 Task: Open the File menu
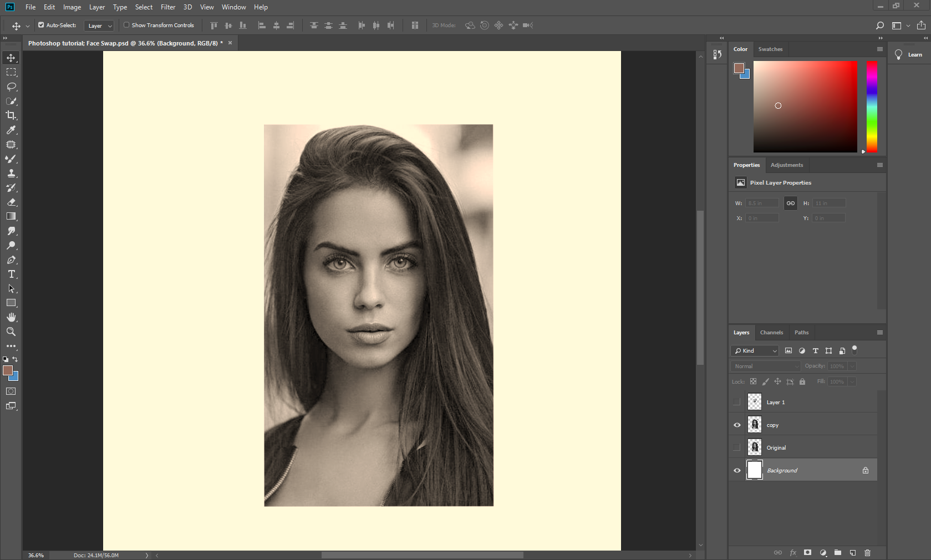pos(30,7)
